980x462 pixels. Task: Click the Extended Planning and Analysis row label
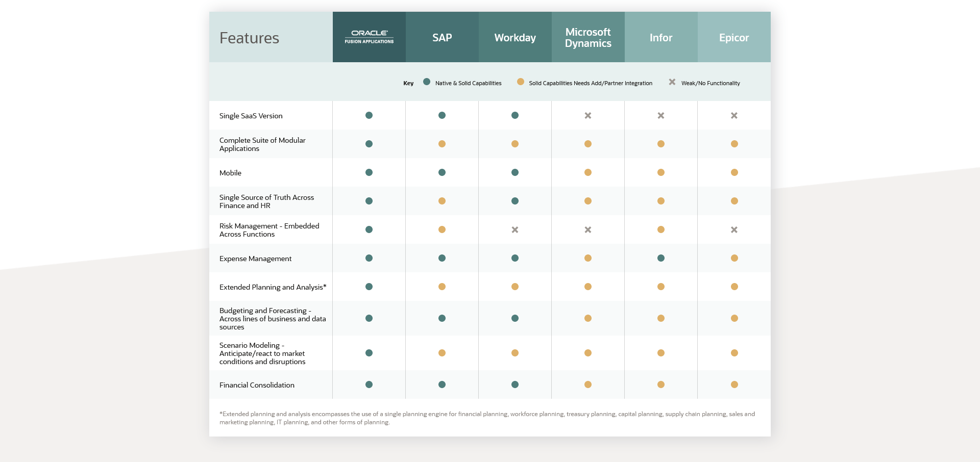click(x=273, y=287)
